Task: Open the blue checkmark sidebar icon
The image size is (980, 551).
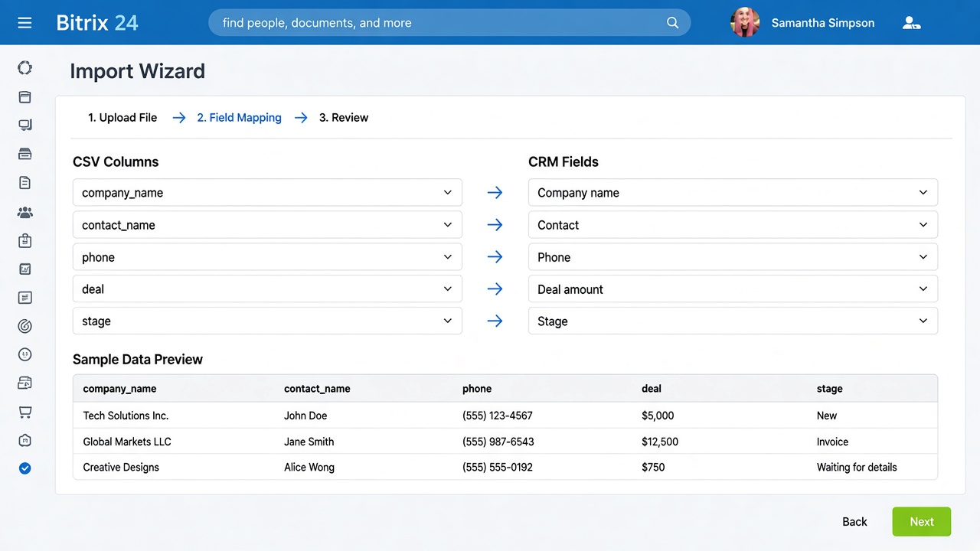Action: coord(24,468)
